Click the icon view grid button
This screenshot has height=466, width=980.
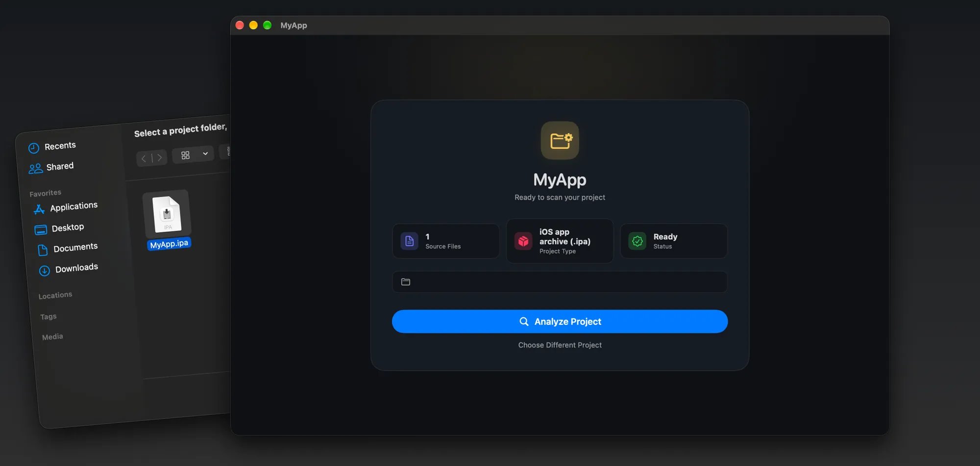185,155
